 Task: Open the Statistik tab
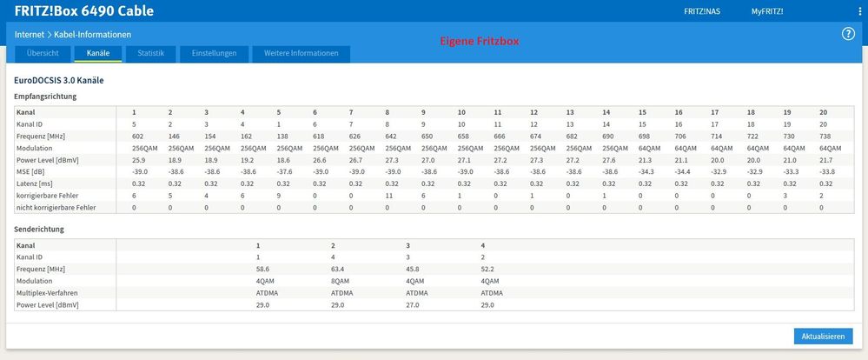coord(151,53)
